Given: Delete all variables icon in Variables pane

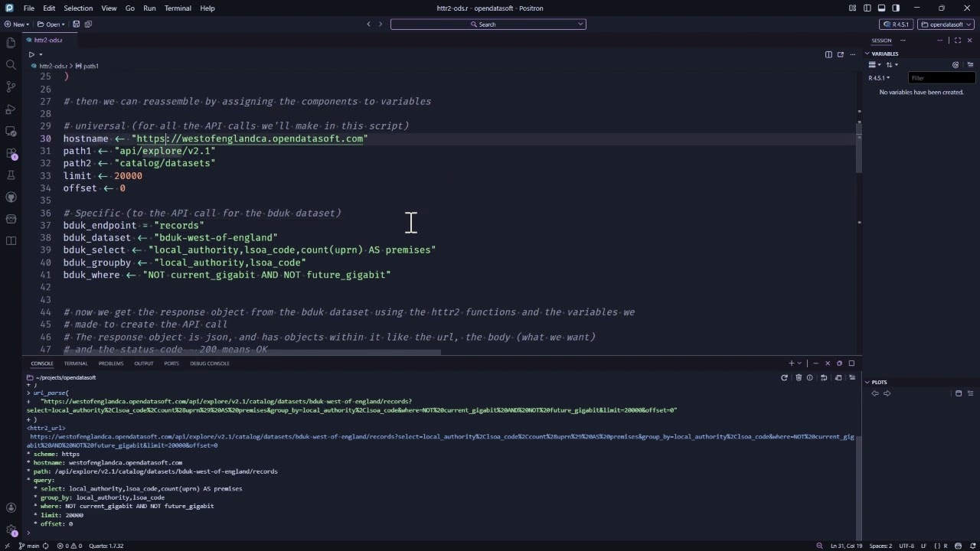Looking at the screenshot, I should (x=969, y=65).
